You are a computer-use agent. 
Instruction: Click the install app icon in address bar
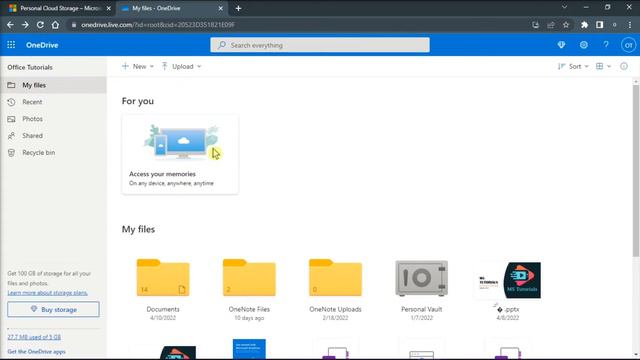(x=536, y=25)
